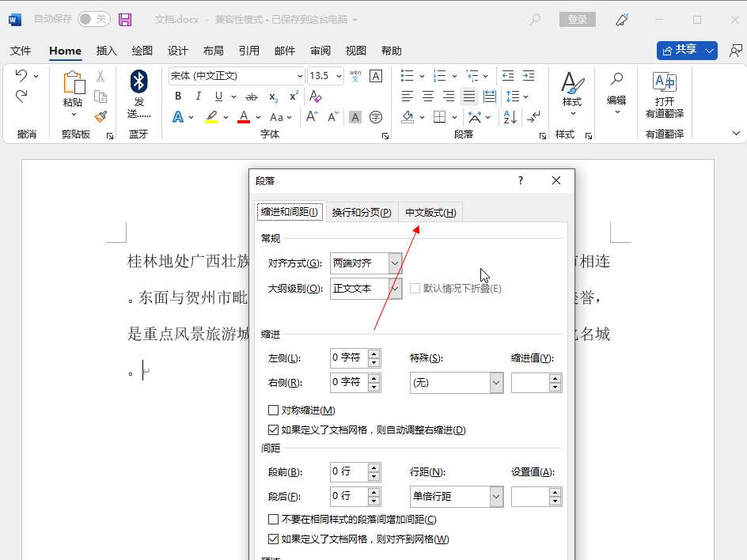Expand the bullets list dropdown arrow
747x560 pixels.
pos(422,76)
